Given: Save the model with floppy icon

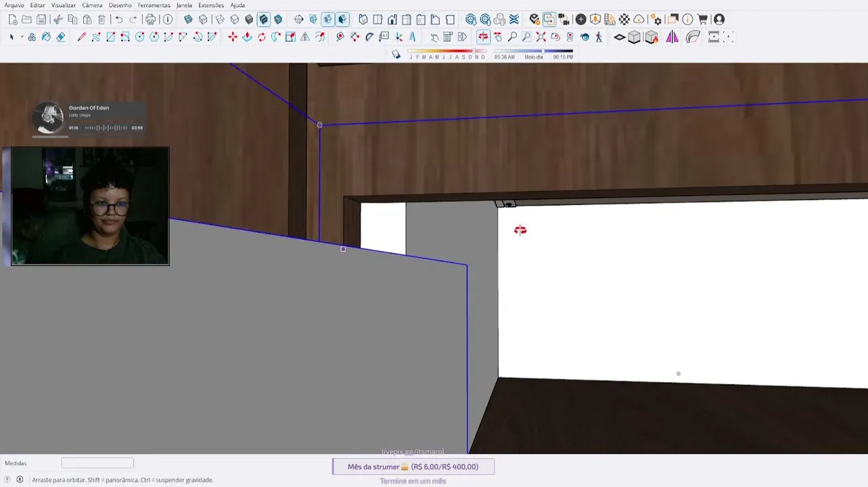Looking at the screenshot, I should (x=41, y=20).
